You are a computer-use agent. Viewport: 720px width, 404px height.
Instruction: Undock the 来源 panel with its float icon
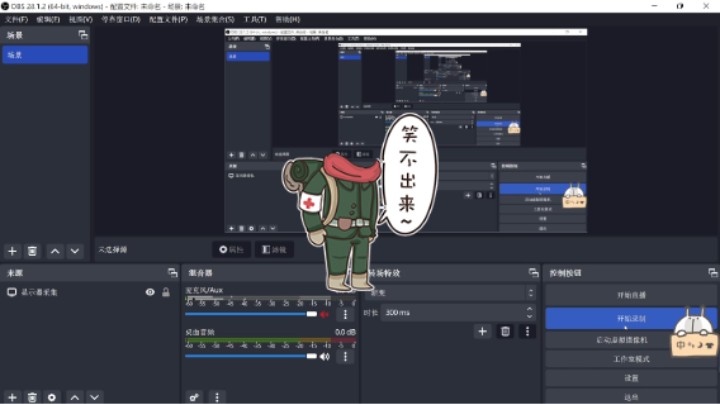click(x=173, y=273)
